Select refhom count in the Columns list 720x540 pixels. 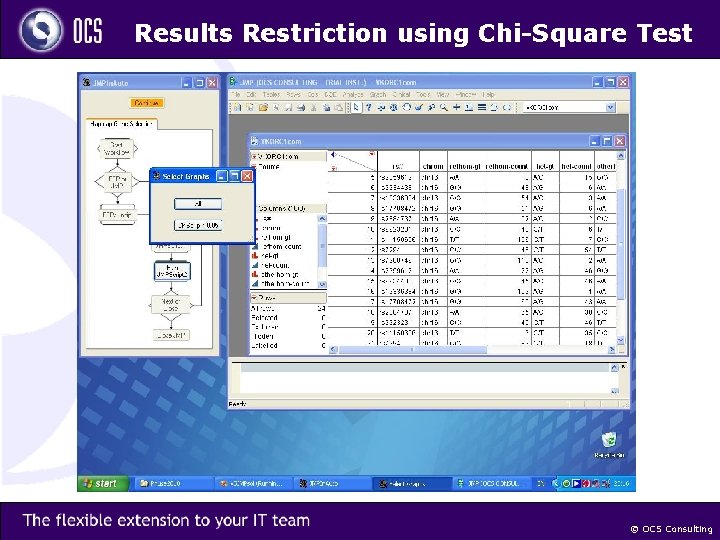(x=281, y=247)
